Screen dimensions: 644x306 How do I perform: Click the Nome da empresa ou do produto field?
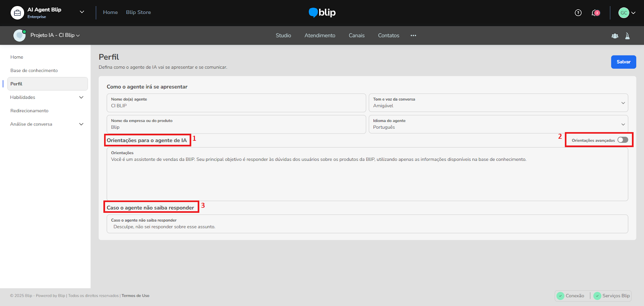pos(236,124)
